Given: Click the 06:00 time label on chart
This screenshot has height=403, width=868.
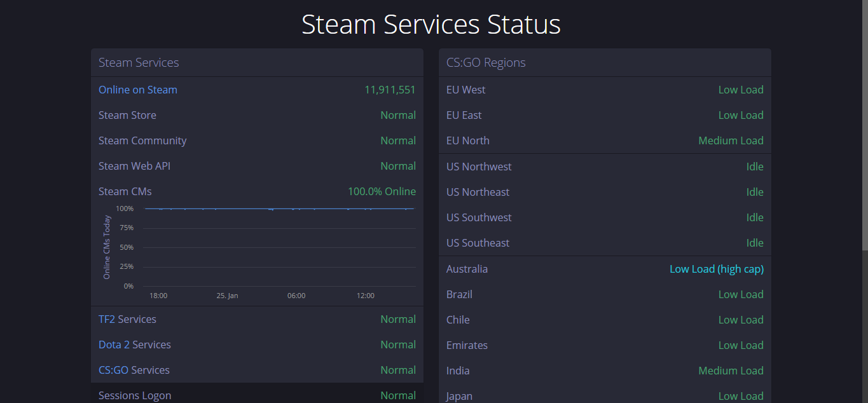Looking at the screenshot, I should point(296,296).
